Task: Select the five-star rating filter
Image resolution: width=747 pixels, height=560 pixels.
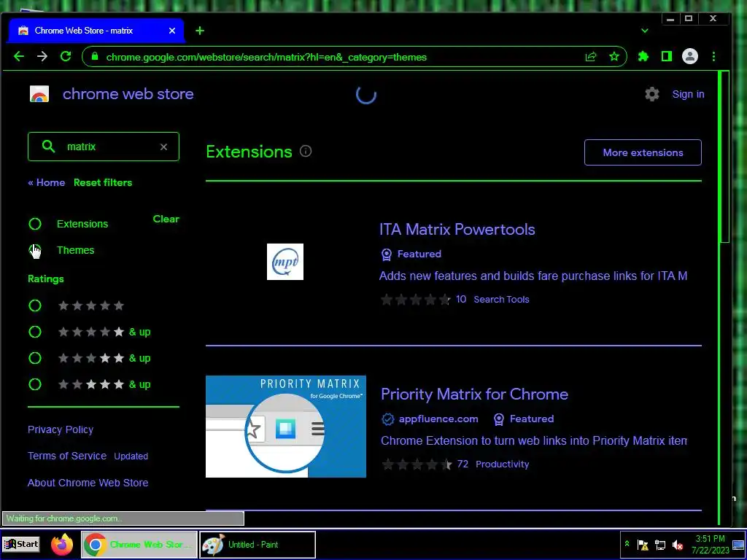Action: (35, 306)
